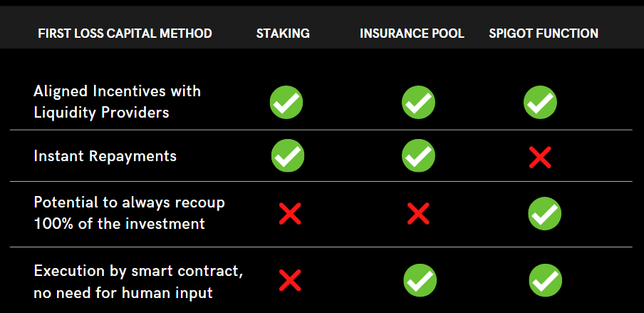Click the Potential to always recoup 100% label
Screen dimensions: 644x313
(x=129, y=213)
